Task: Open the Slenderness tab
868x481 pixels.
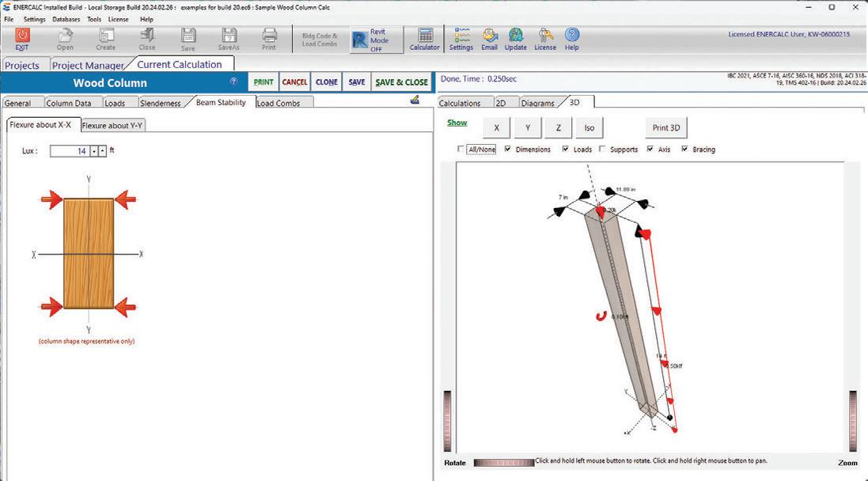Action: point(160,103)
